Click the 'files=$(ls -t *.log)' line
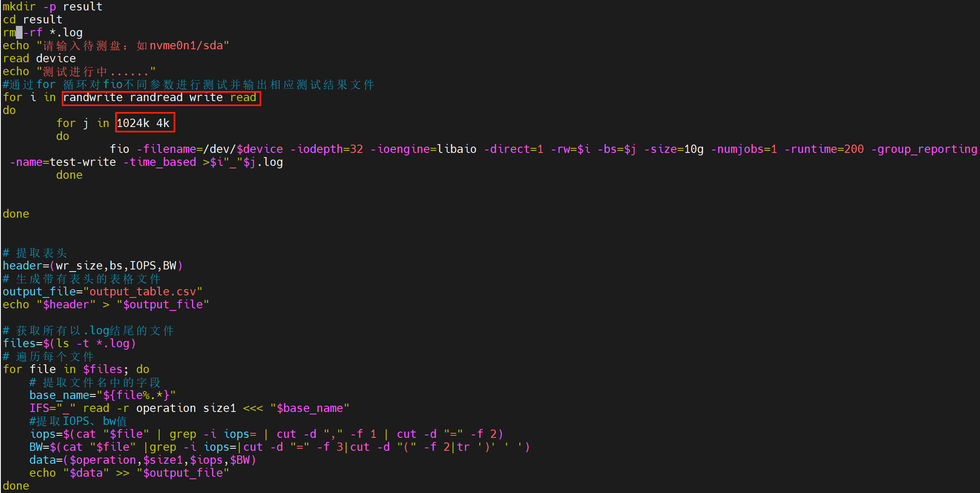 69,343
